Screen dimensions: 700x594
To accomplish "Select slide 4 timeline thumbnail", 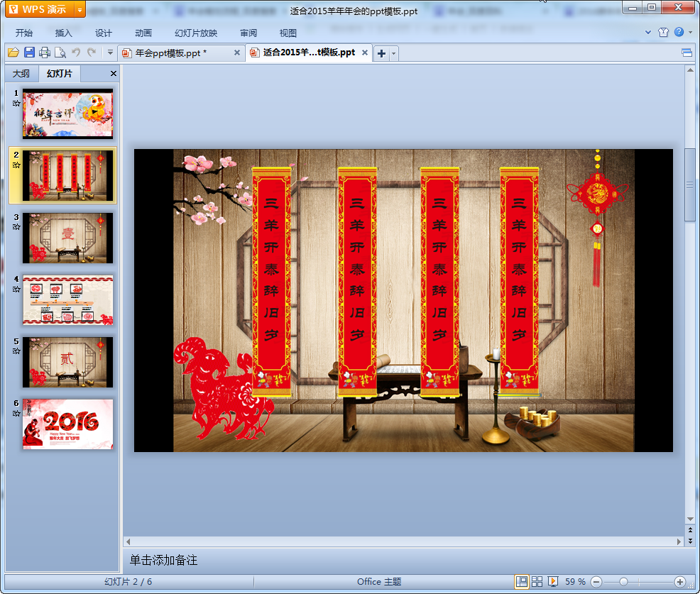I will 68,300.
